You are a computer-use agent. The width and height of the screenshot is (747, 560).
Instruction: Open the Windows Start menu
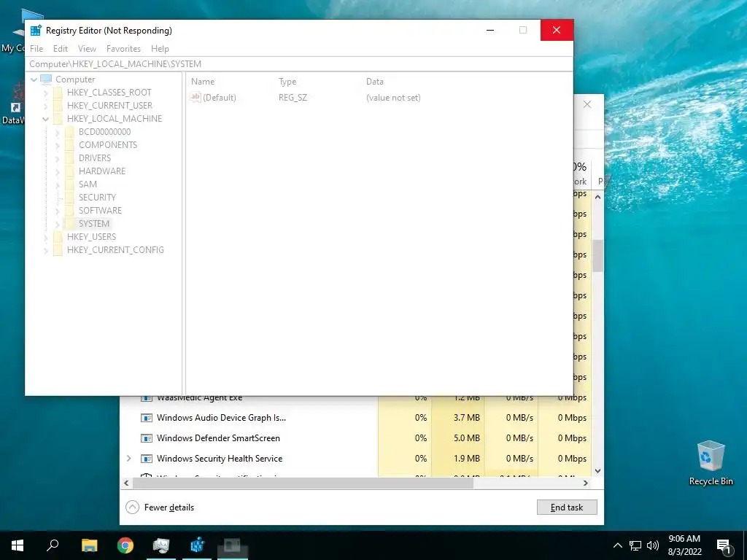click(18, 545)
